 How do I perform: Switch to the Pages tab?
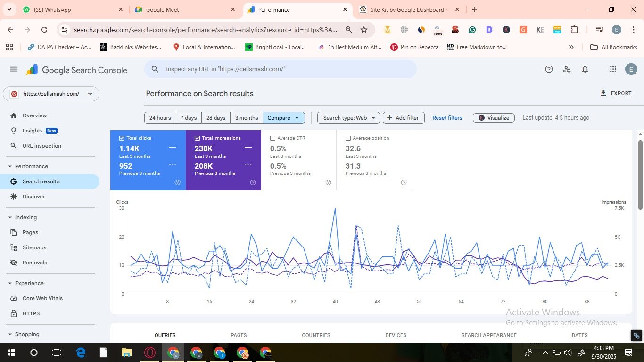(239, 335)
